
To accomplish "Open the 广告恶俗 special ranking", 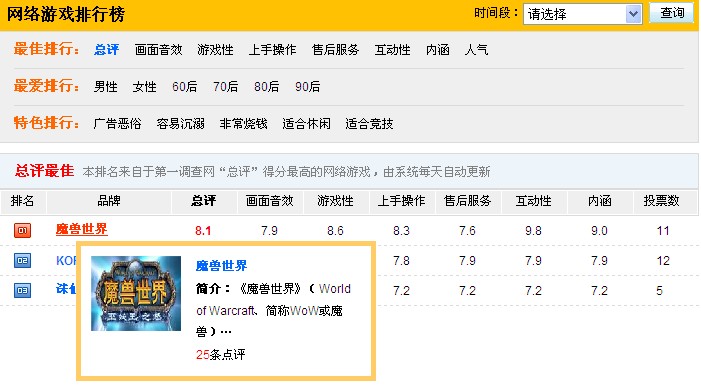I will (118, 123).
